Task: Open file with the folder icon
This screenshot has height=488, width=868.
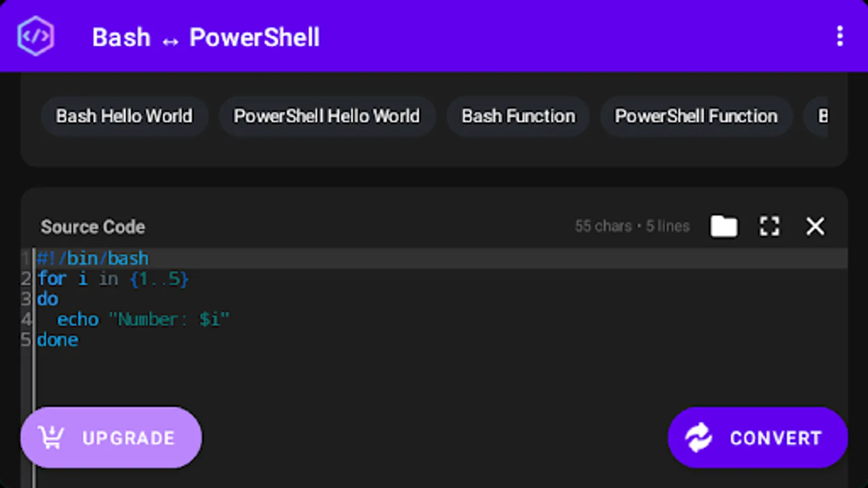Action: (x=724, y=226)
